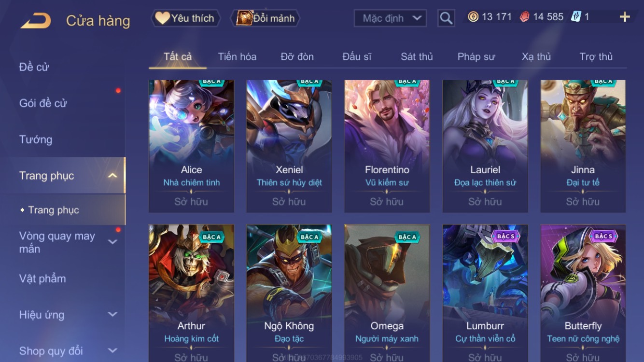The image size is (644, 362).
Task: Tap the blue voucher ticket icon
Action: pos(576,17)
